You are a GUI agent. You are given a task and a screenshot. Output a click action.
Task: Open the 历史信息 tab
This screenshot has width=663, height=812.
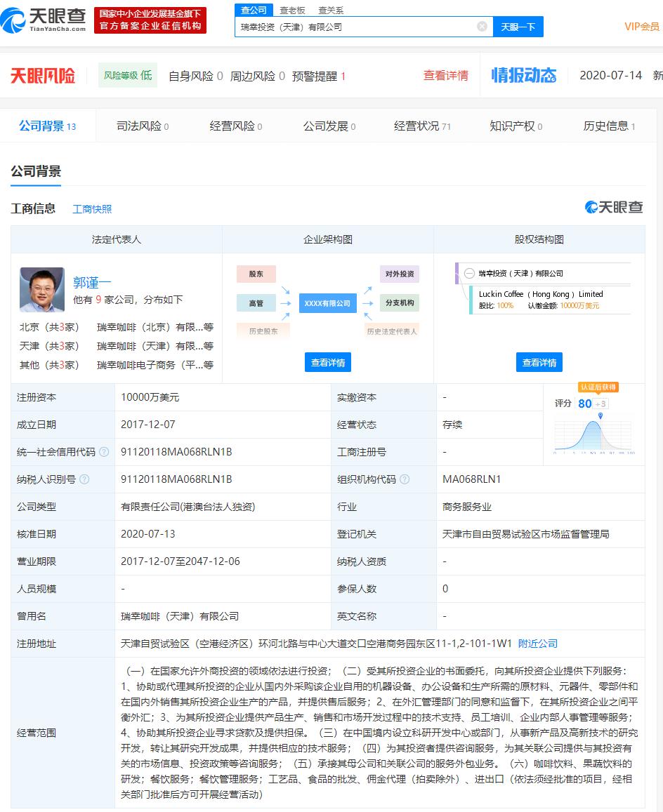coord(609,126)
